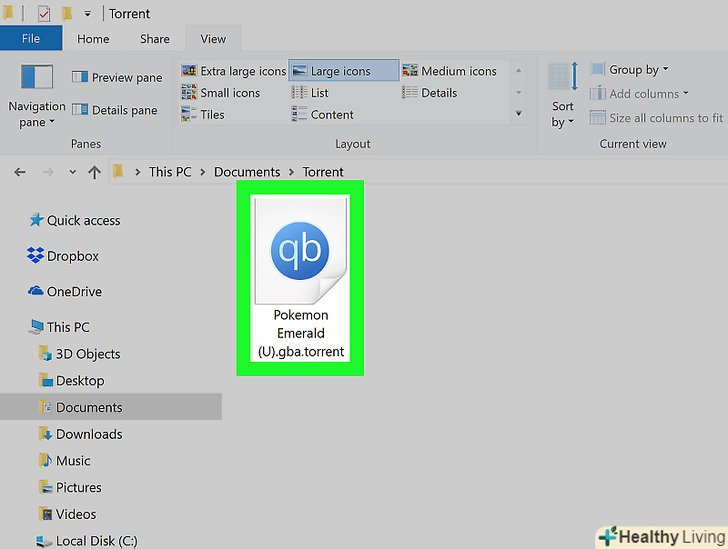The height and width of the screenshot is (549, 728).
Task: Switch to Details layout
Action: 430,93
